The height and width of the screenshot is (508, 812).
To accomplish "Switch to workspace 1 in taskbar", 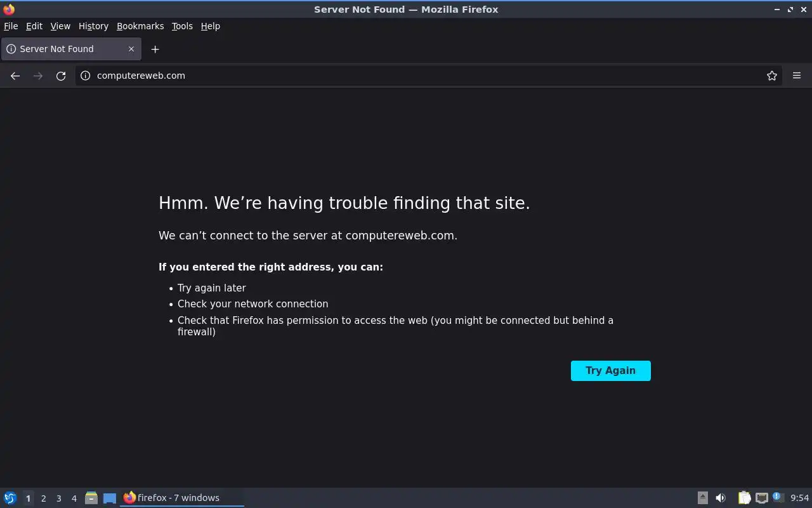I will pyautogui.click(x=28, y=498).
